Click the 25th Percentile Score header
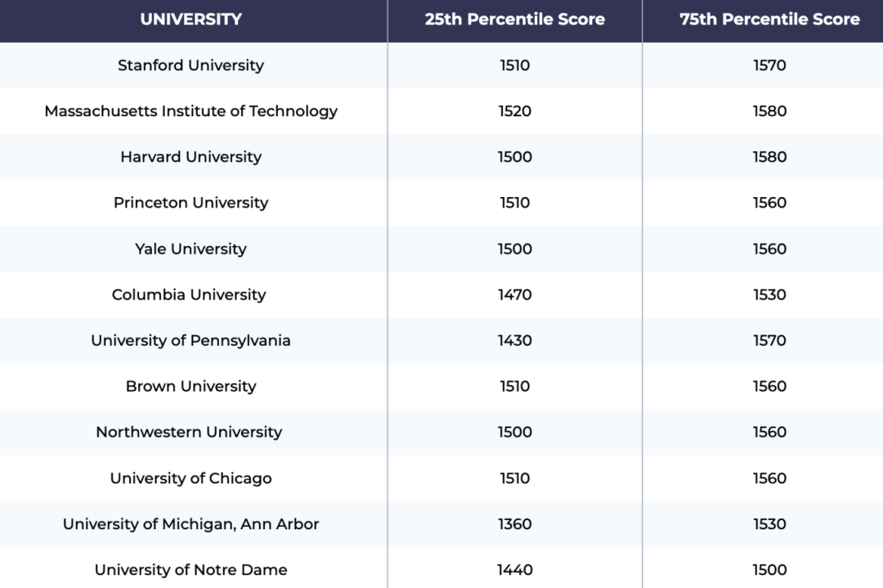Image resolution: width=883 pixels, height=588 pixels. [x=514, y=20]
